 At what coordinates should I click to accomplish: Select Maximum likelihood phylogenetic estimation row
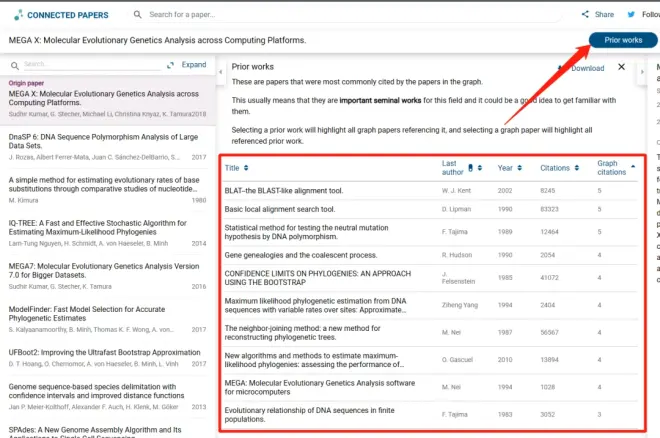pos(430,305)
